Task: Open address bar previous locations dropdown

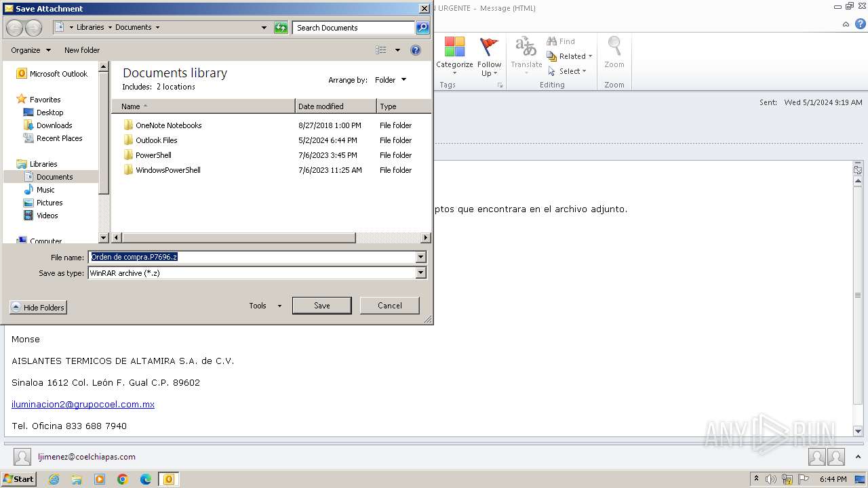Action: pos(264,28)
